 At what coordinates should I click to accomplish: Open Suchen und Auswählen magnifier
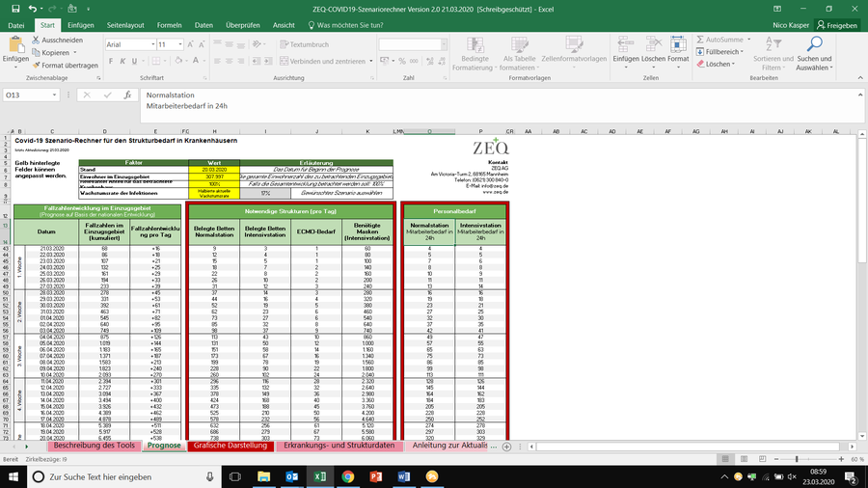pyautogui.click(x=813, y=46)
